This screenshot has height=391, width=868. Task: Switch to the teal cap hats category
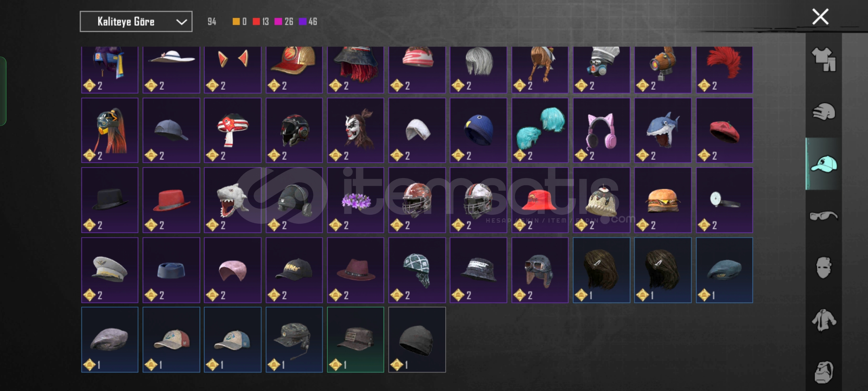point(824,164)
